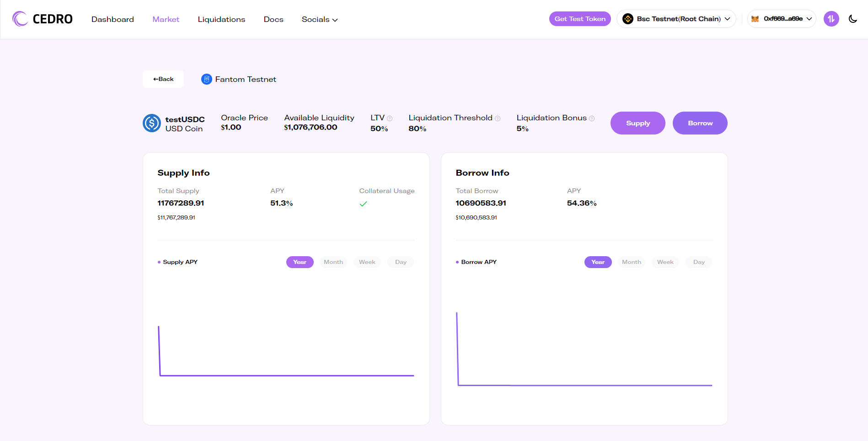
Task: Click the Supply Info heading
Action: point(183,173)
